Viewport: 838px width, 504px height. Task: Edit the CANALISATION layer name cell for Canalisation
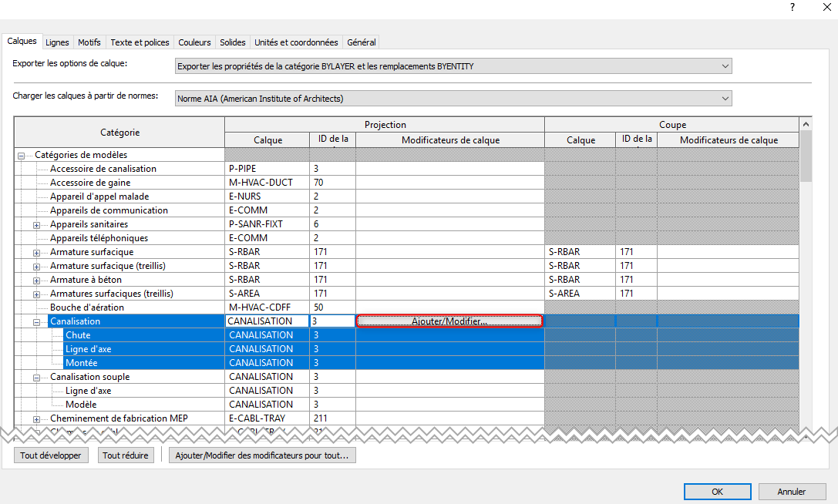click(x=266, y=321)
